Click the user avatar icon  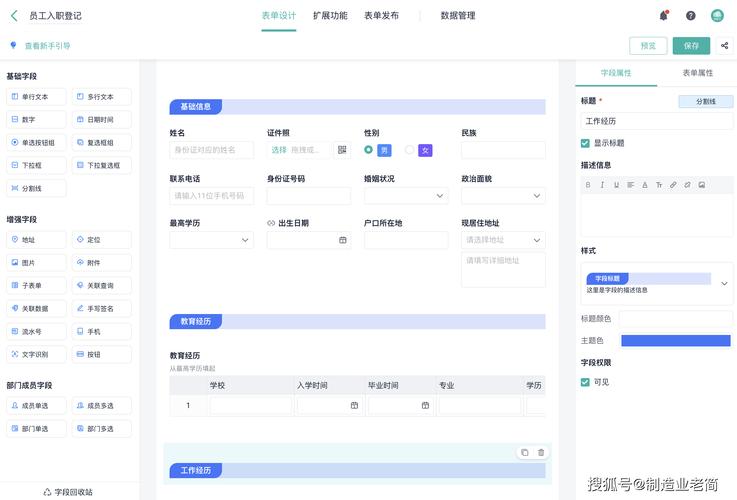717,16
